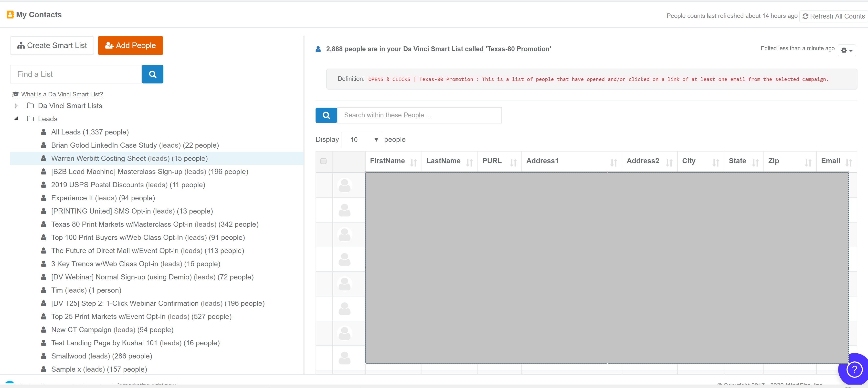Select Warren Werbitt Costing Sheet list
The height and width of the screenshot is (388, 868).
click(x=129, y=158)
